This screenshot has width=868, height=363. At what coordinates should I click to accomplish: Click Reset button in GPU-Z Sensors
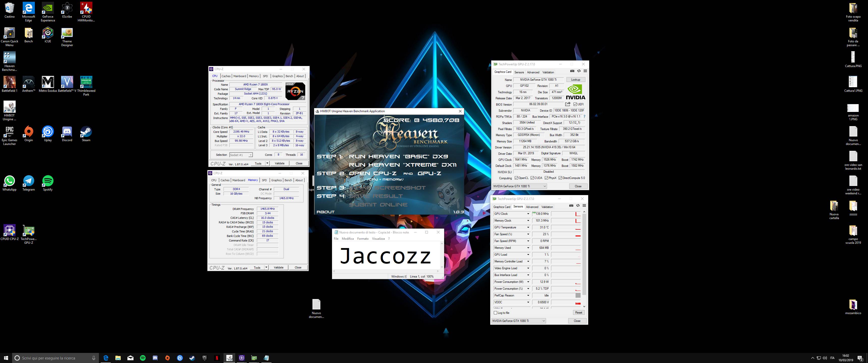[x=579, y=313]
